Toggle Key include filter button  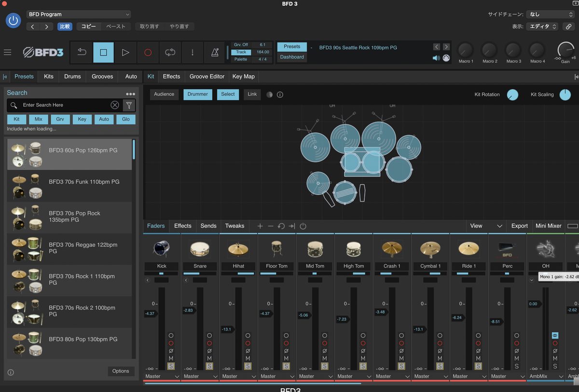point(82,119)
